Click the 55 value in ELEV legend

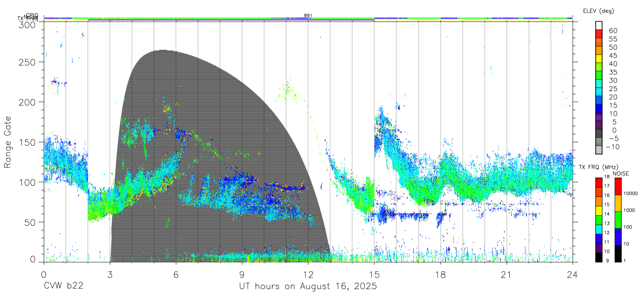[613, 39]
